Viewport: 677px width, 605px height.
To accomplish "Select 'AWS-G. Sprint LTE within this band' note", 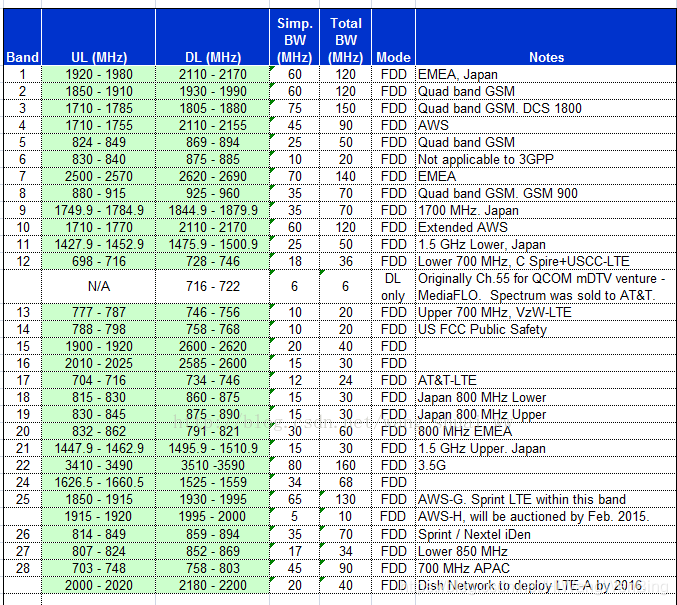I will pos(546,499).
